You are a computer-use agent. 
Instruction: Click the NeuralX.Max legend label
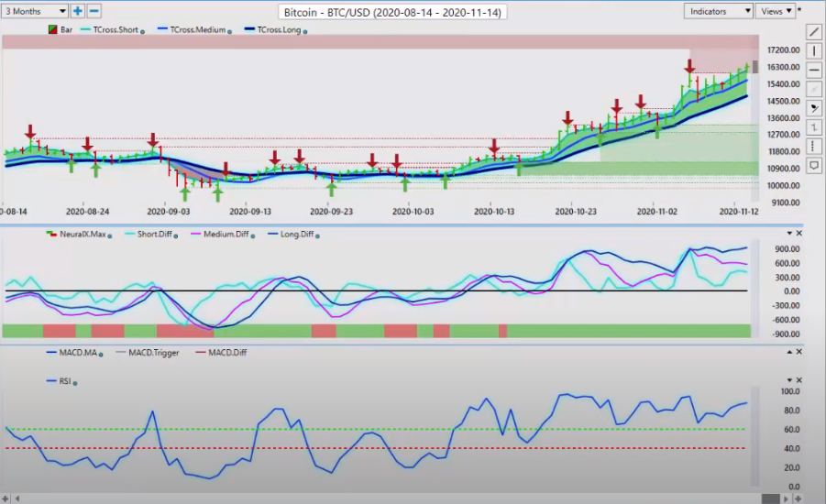pyautogui.click(x=83, y=234)
